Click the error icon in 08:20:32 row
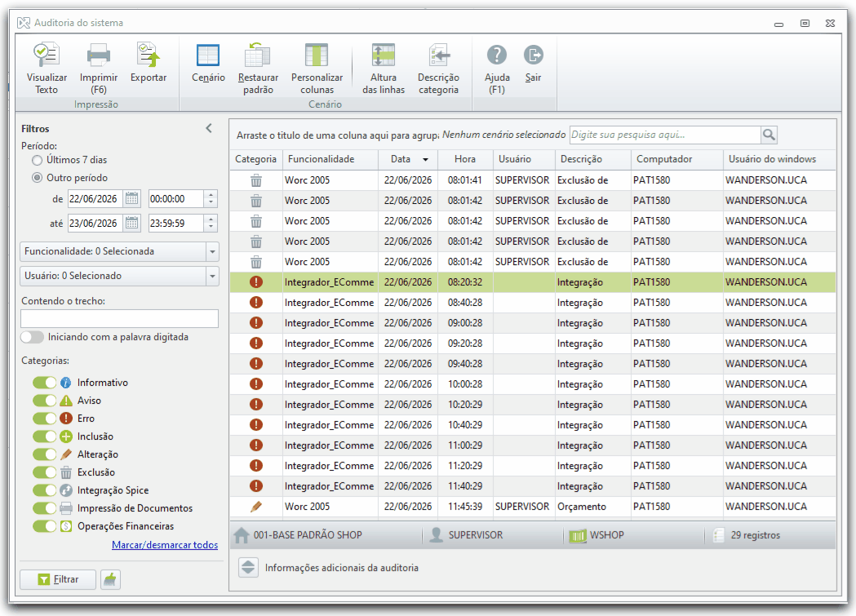856x616 pixels. tap(256, 282)
